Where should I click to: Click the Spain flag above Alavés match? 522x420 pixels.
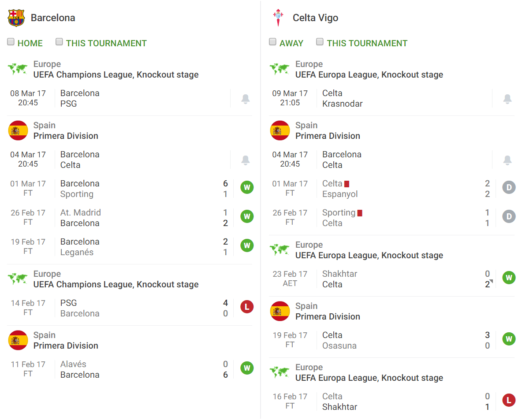click(18, 340)
